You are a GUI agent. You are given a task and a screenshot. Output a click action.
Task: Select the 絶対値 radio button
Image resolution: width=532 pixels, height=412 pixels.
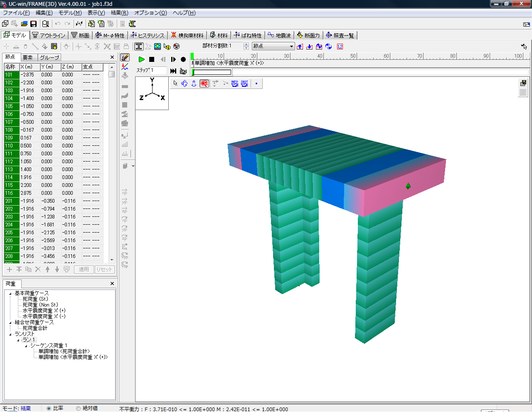point(78,408)
